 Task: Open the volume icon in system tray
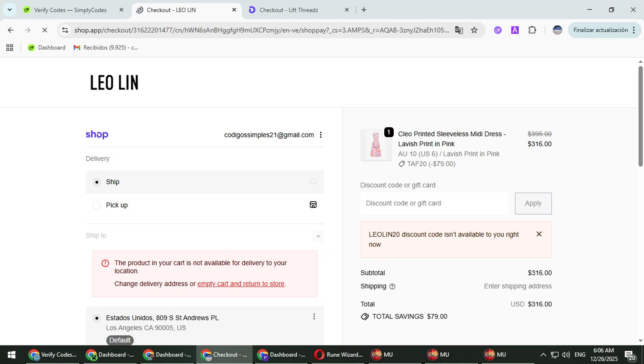(566, 355)
